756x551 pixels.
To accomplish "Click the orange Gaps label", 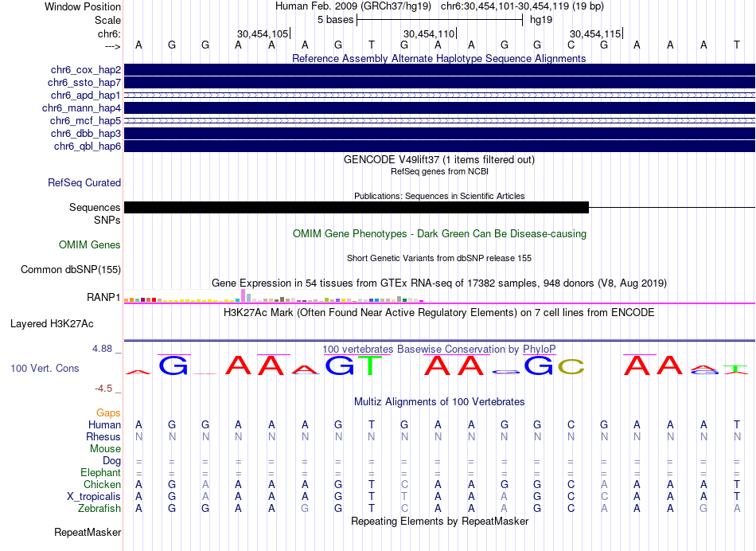I will pos(108,413).
